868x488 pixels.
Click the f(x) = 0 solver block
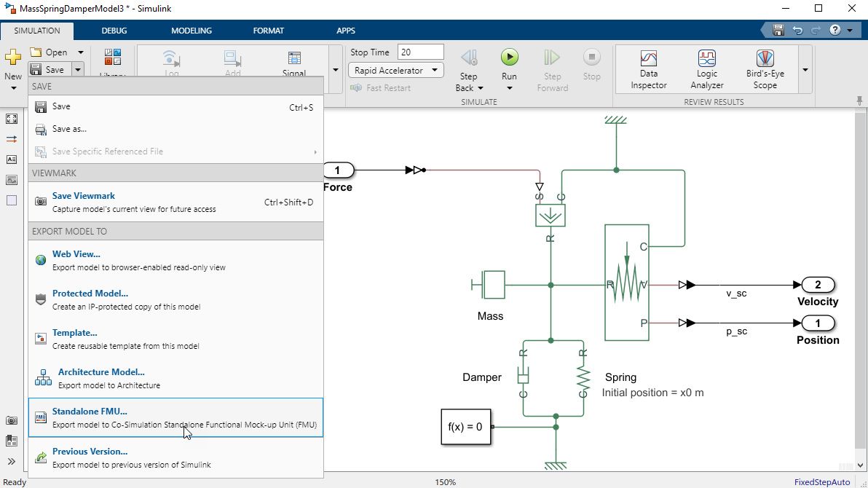tap(465, 427)
